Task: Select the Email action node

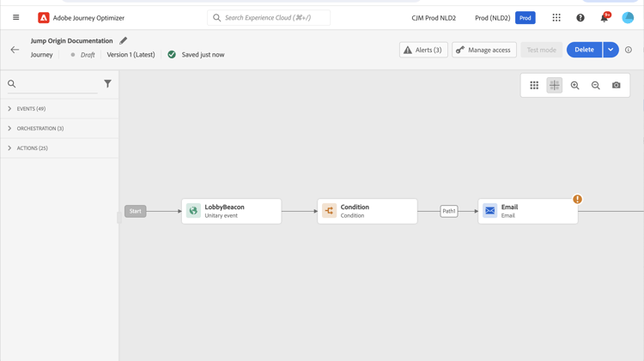Action: (528, 211)
